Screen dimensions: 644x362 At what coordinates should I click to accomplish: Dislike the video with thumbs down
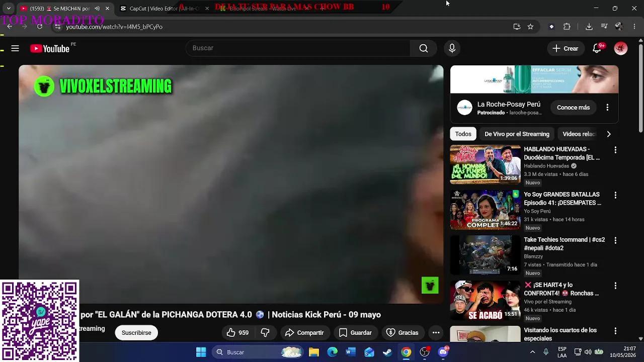265,332
